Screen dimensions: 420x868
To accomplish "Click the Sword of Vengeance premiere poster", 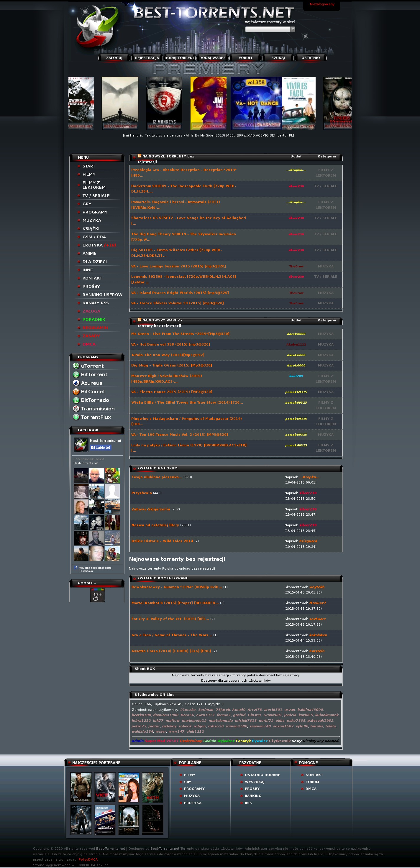I will pos(81,103).
